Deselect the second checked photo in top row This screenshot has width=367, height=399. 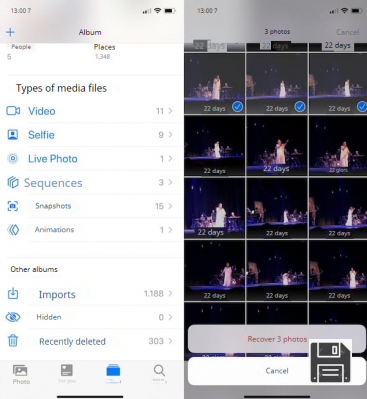click(300, 107)
